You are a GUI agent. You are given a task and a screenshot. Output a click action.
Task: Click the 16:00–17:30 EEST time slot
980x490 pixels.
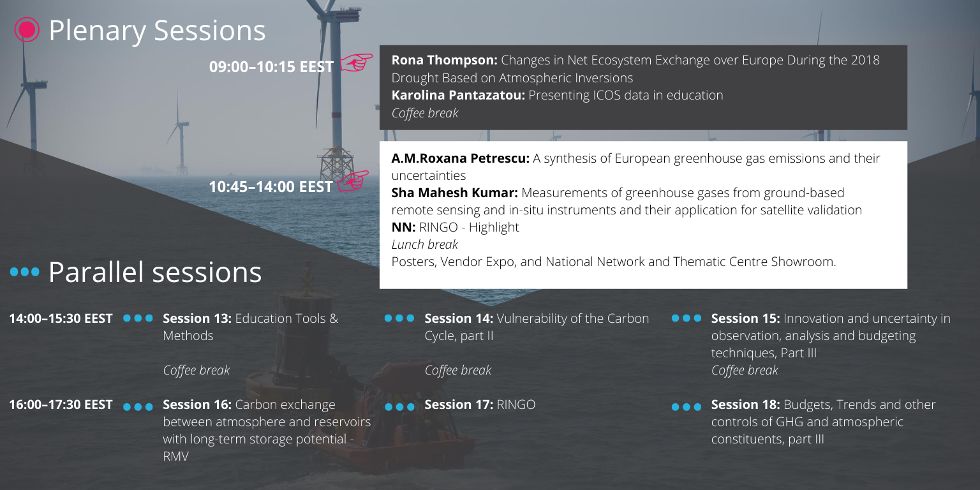[61, 405]
